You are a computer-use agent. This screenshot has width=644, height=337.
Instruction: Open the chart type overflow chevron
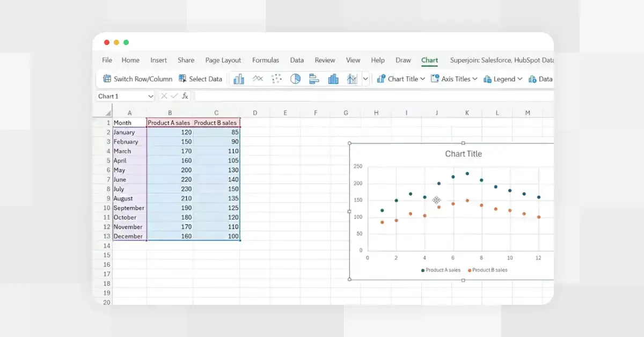click(365, 78)
